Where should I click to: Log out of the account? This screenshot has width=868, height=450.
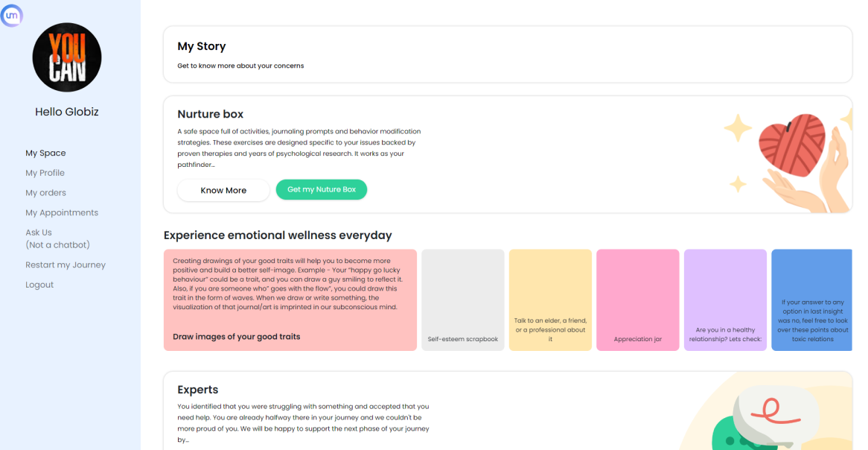point(39,285)
